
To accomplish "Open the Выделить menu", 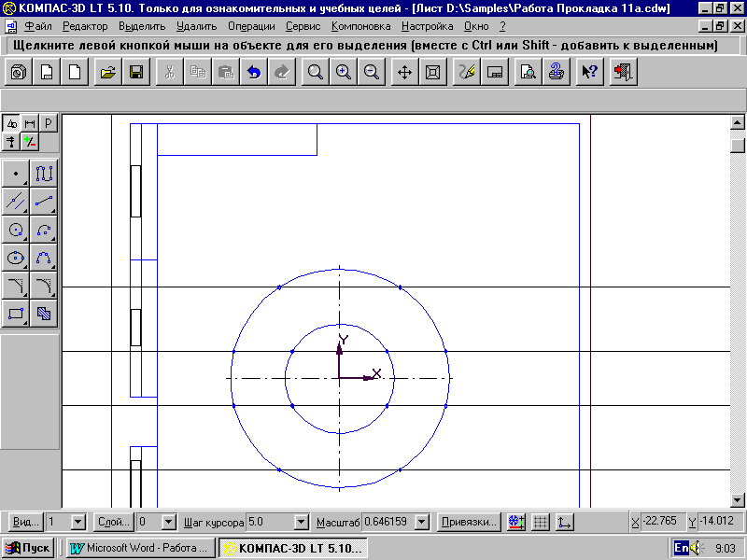I will click(142, 26).
